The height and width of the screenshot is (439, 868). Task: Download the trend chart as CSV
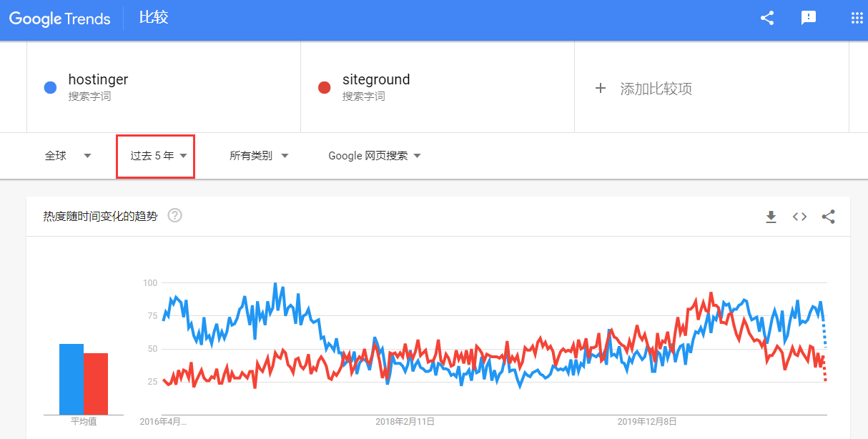(x=771, y=217)
